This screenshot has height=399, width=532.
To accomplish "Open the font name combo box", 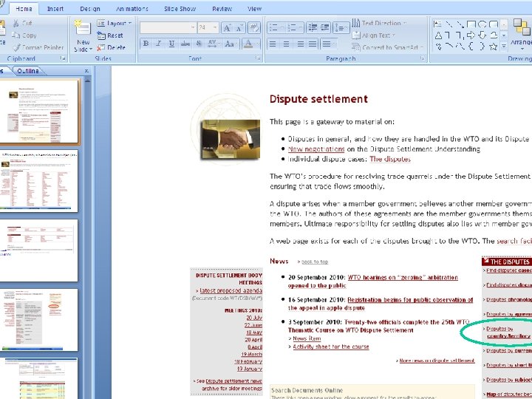I will click(168, 27).
